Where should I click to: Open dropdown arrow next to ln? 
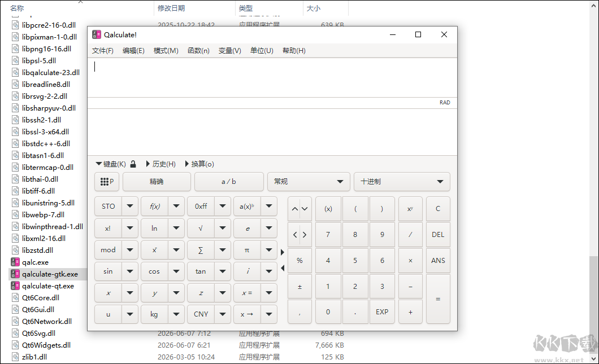(176, 228)
